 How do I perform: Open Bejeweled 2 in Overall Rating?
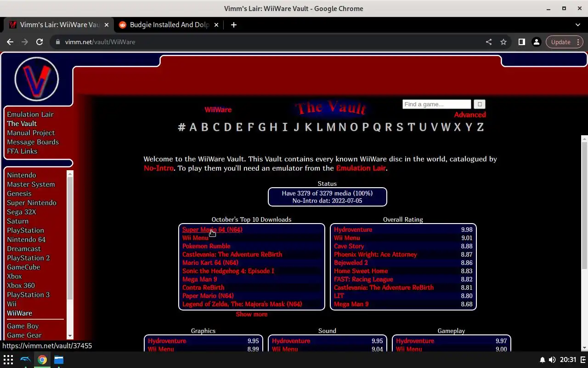click(x=351, y=263)
